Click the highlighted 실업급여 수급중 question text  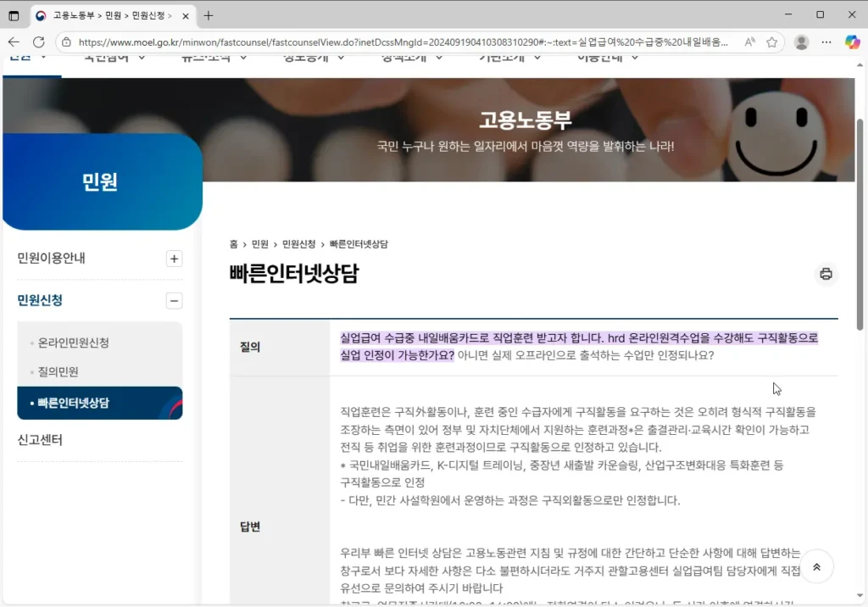click(x=578, y=347)
